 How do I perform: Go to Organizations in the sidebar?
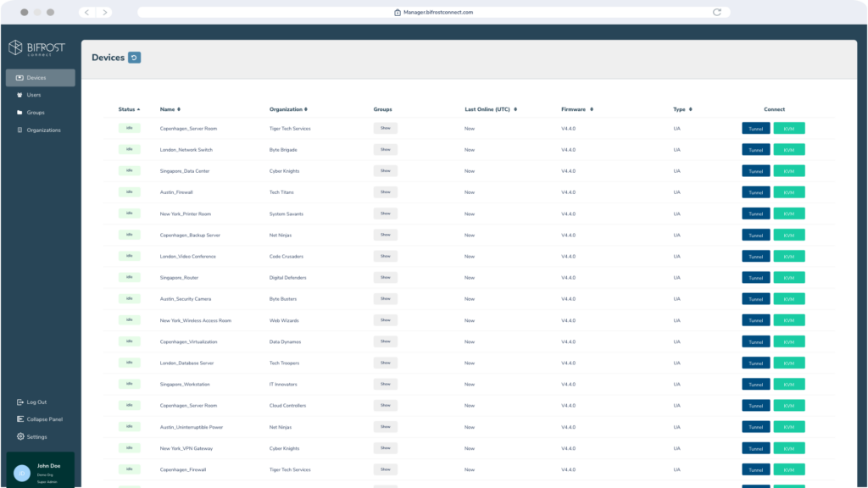point(42,130)
